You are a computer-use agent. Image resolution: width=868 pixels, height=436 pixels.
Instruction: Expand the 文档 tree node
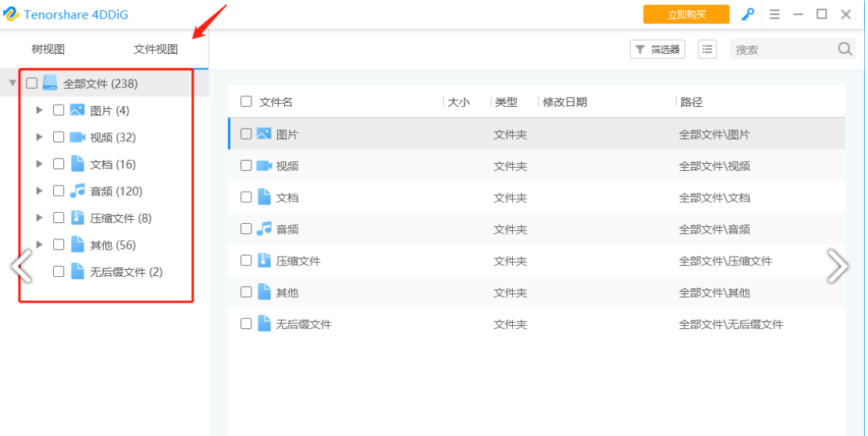tap(39, 164)
